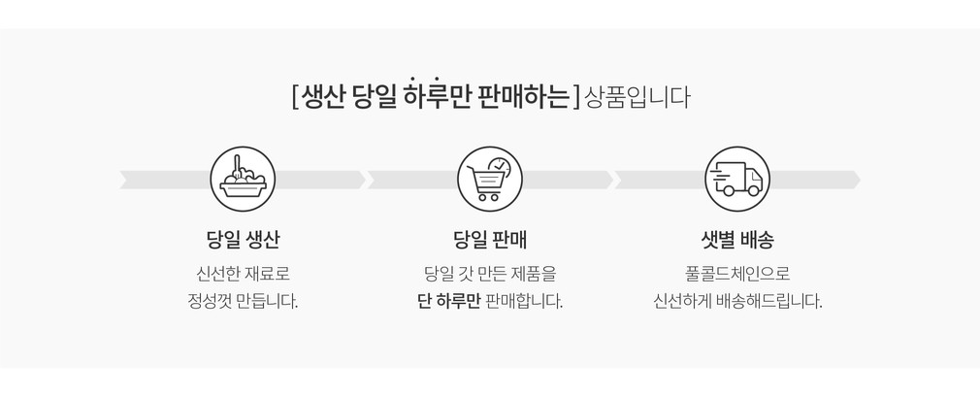Click the arrow tip at the far right end
Screen dimensions: 980x398
tap(854, 180)
